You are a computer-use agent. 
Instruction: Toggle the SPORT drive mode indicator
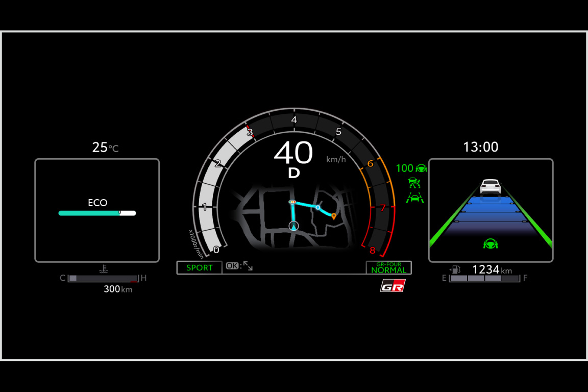point(199,267)
